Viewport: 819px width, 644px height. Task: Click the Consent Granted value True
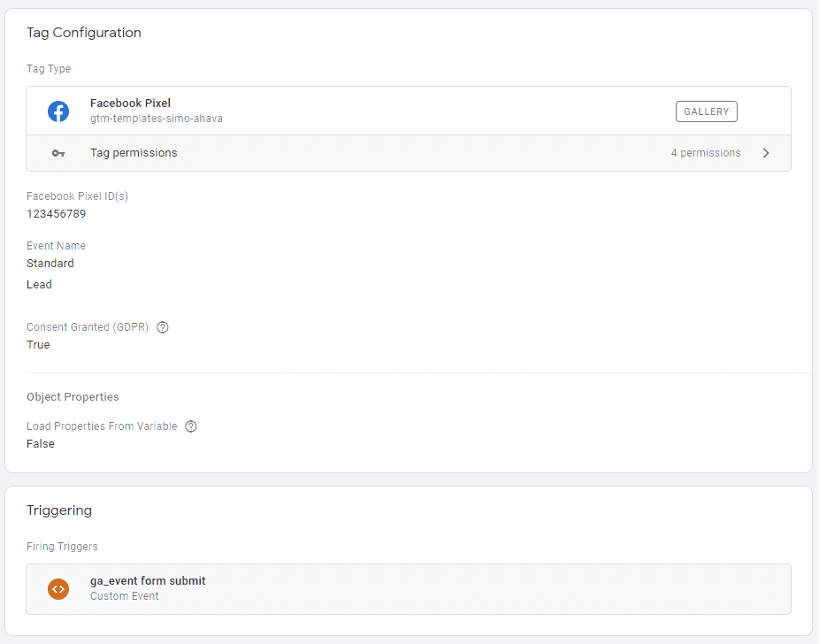[38, 345]
